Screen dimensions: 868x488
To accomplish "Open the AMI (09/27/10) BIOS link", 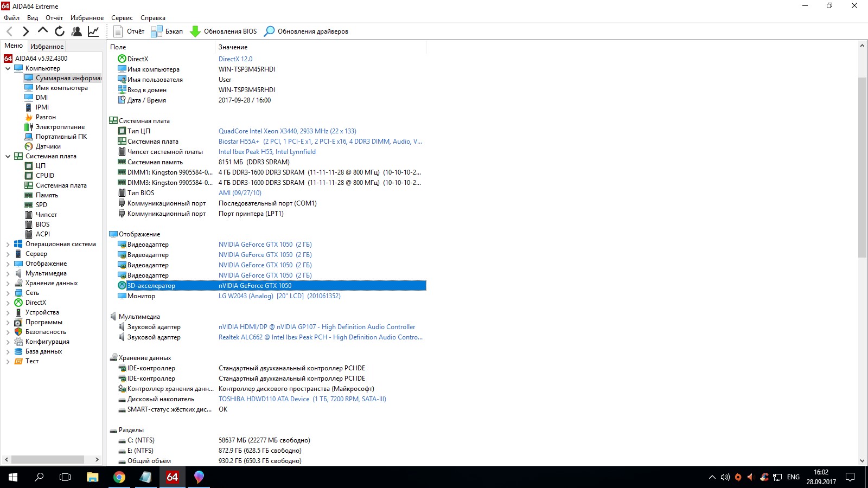I will 240,193.
